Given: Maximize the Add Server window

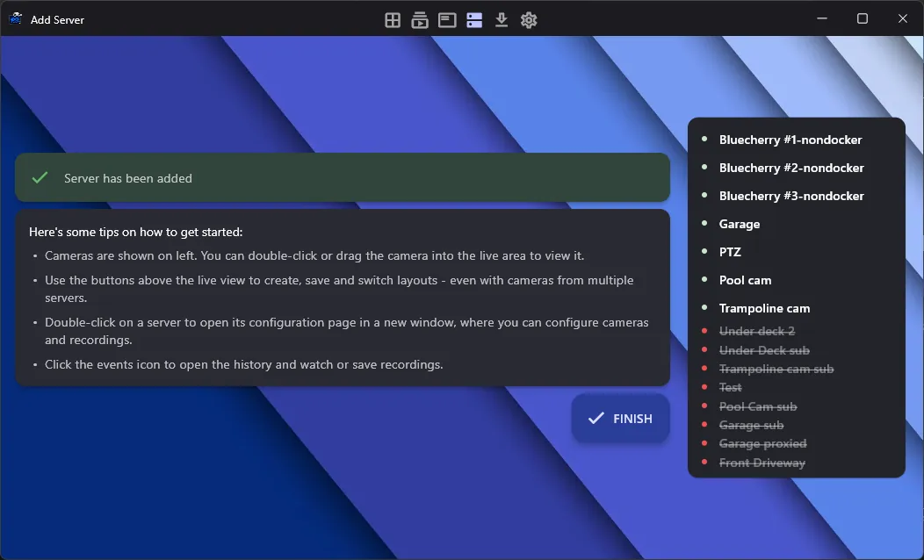Looking at the screenshot, I should pyautogui.click(x=863, y=18).
